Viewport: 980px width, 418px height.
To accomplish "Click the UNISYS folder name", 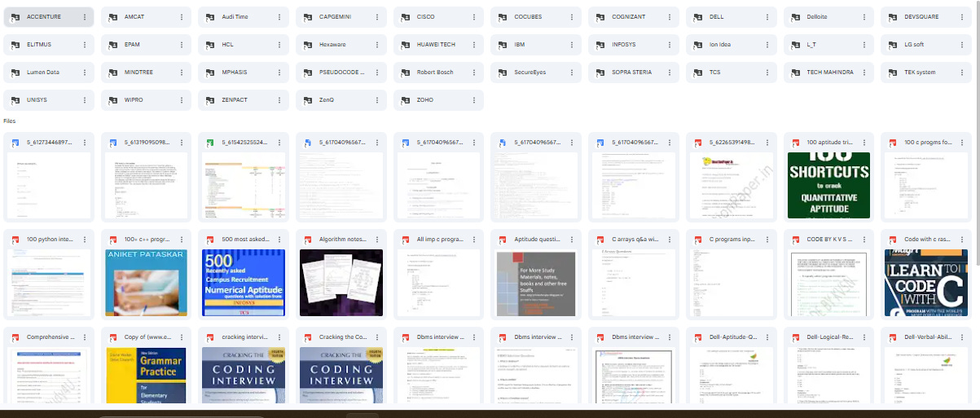I will pyautogui.click(x=37, y=99).
